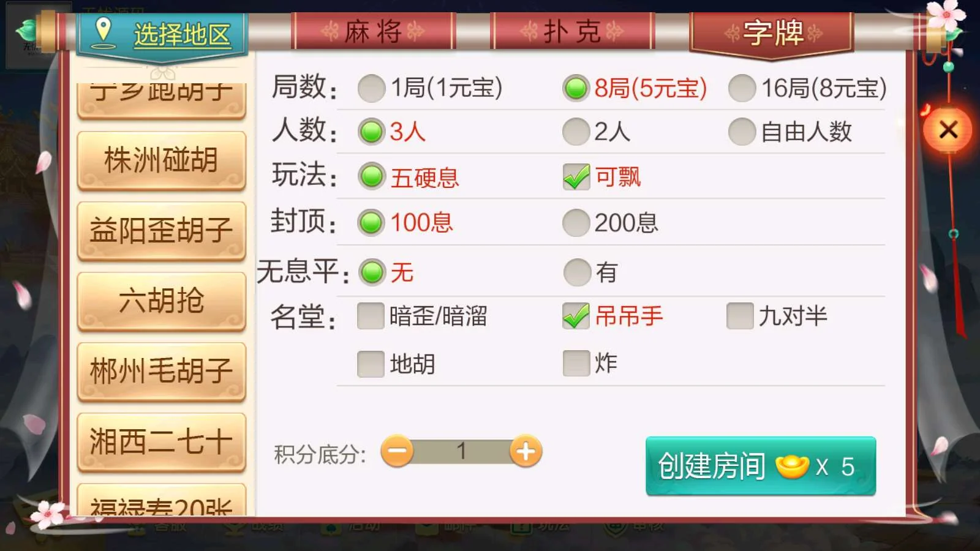Switch to the 麻将 tab
980x551 pixels.
point(373,31)
